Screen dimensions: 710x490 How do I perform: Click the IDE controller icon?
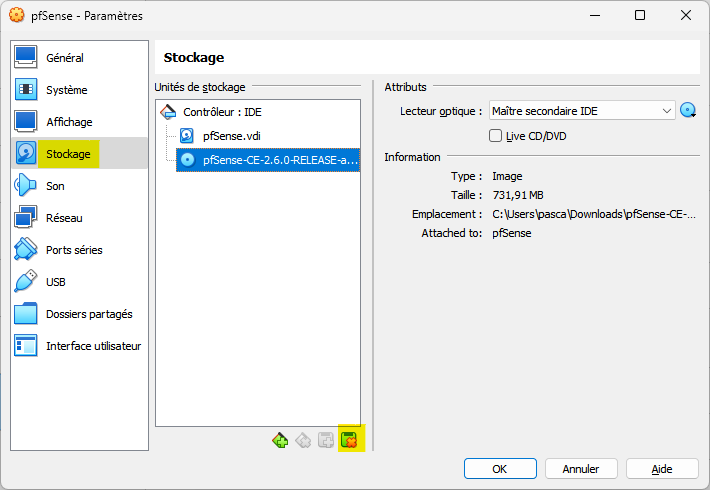[168, 112]
